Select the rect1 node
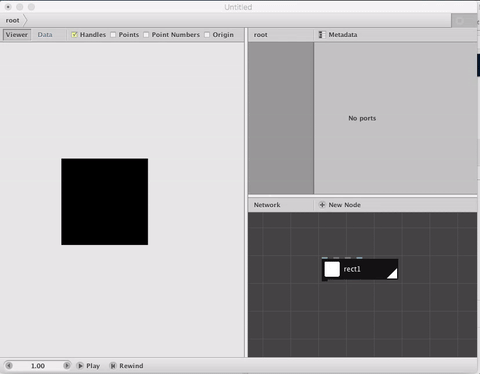The image size is (480, 374). (360, 269)
